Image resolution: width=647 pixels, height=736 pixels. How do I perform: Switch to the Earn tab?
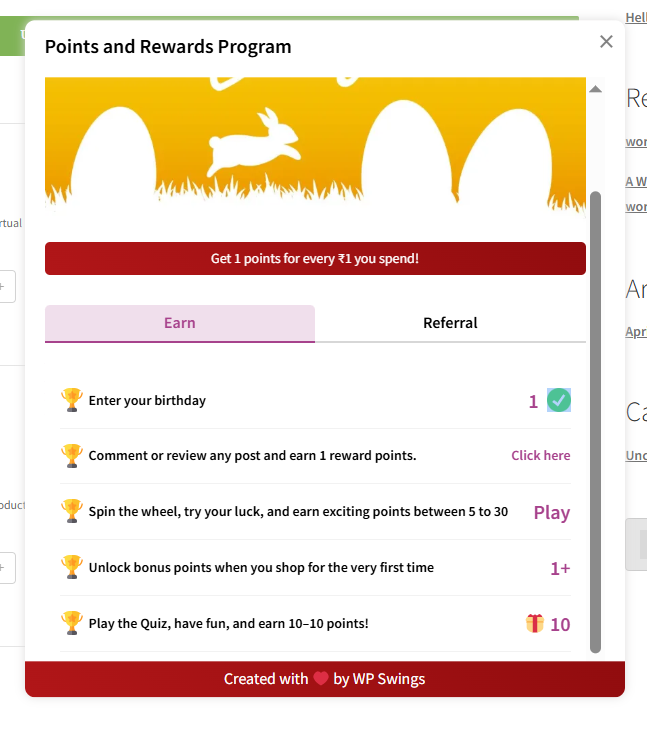pyautogui.click(x=180, y=323)
